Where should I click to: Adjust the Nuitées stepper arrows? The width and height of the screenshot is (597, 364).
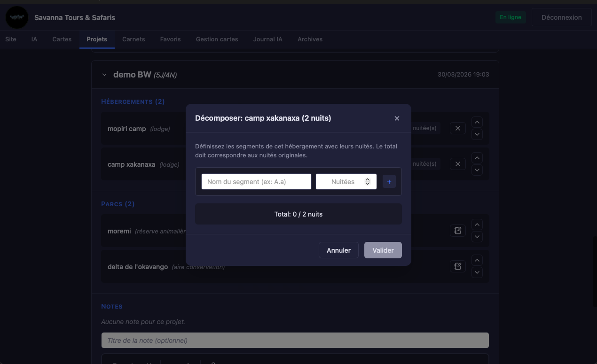pos(368,182)
